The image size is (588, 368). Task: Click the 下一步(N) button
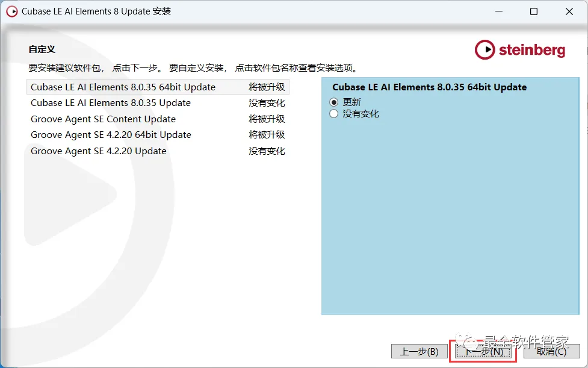(483, 352)
